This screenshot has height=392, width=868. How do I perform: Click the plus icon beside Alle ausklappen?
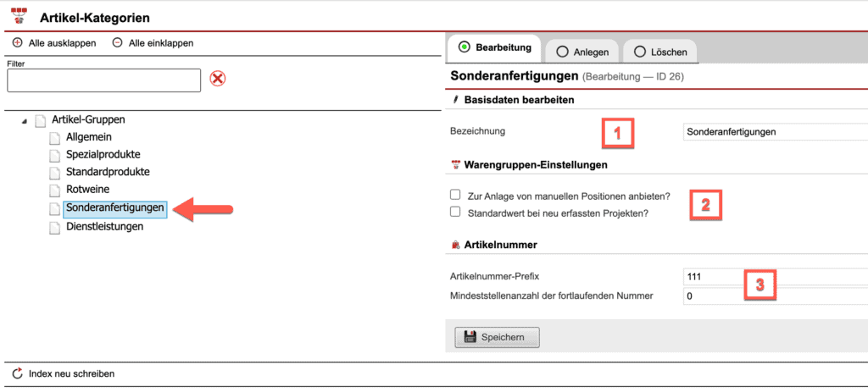click(17, 42)
